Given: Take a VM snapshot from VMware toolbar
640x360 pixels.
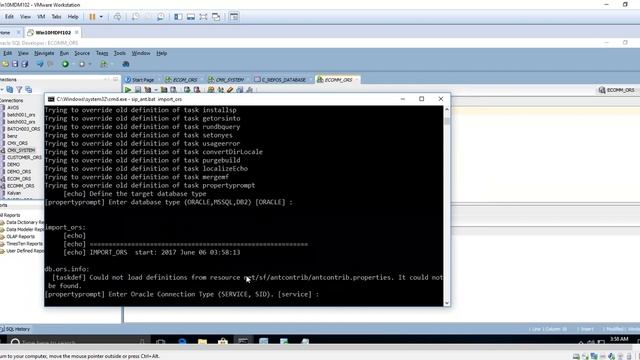Looking at the screenshot, I should [x=135, y=17].
